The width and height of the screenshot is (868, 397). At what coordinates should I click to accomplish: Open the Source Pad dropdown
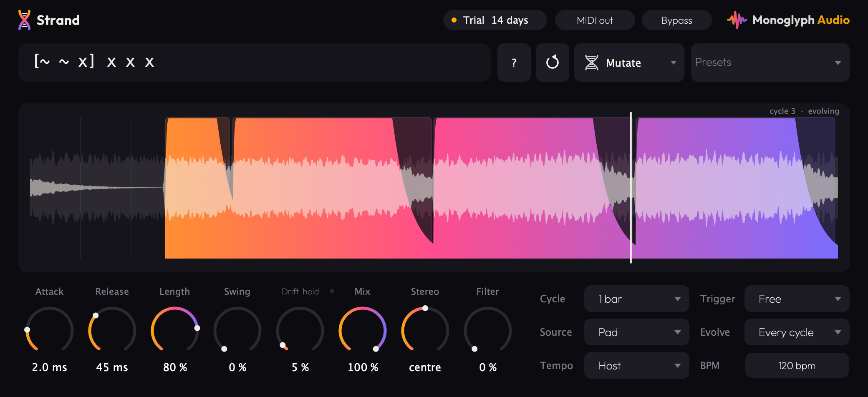(636, 332)
